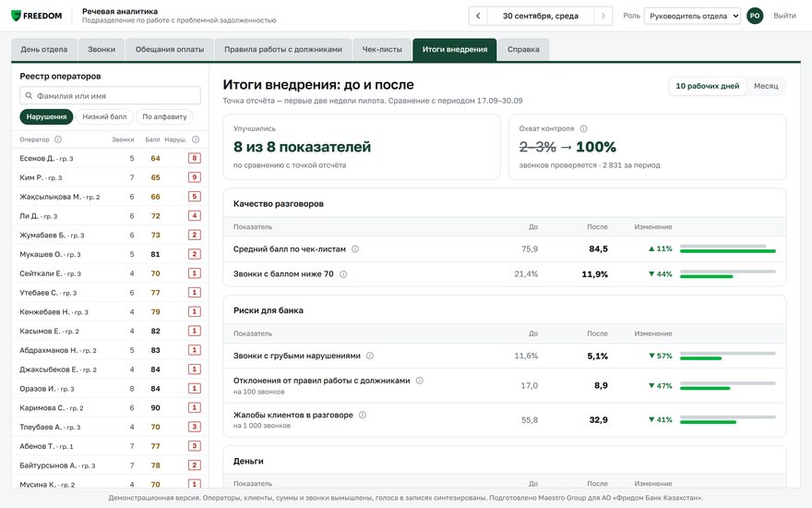Open Правила работы с должниками tab
The image size is (812, 508).
click(x=283, y=50)
